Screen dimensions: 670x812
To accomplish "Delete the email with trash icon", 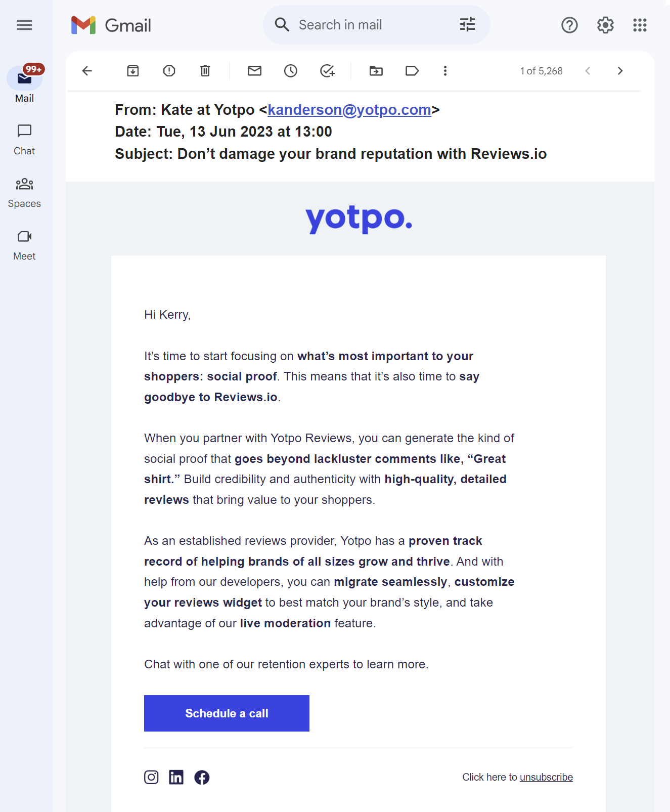I will (205, 71).
